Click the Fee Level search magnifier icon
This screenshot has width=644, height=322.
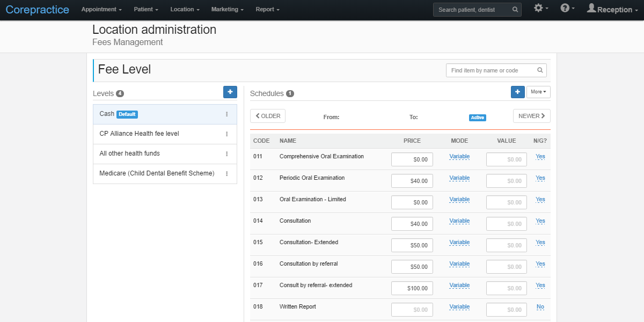tap(540, 70)
